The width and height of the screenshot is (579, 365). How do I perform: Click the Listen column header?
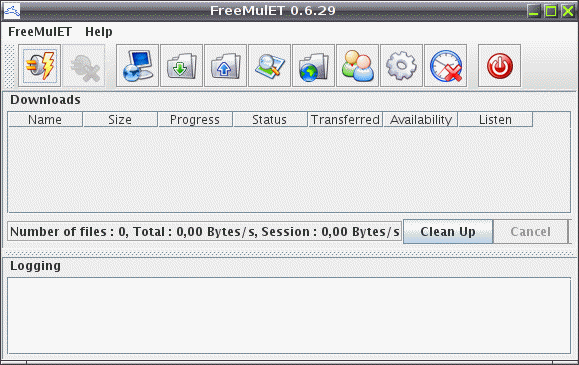[495, 120]
